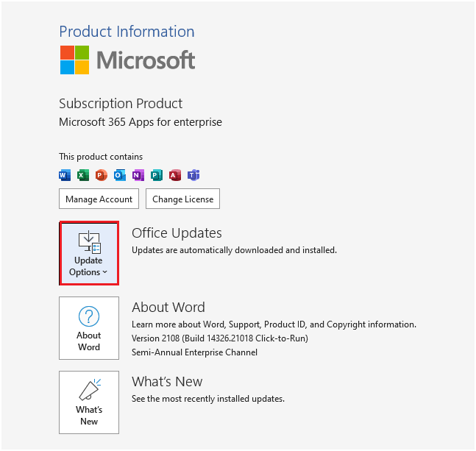Viewport: 476px width, 451px height.
Task: Click the red Access icon
Action: (175, 175)
